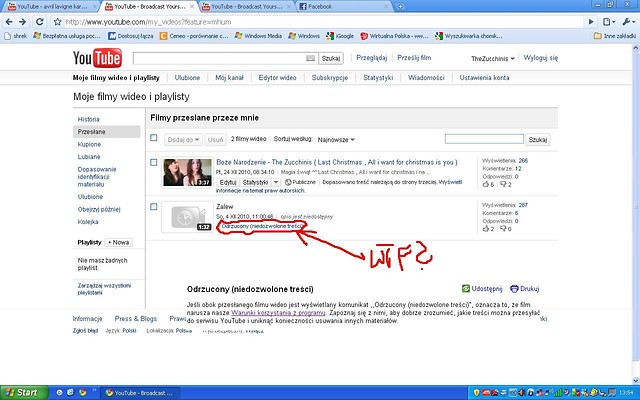Open Subskrypcje menu item
The image size is (640, 400).
click(330, 78)
